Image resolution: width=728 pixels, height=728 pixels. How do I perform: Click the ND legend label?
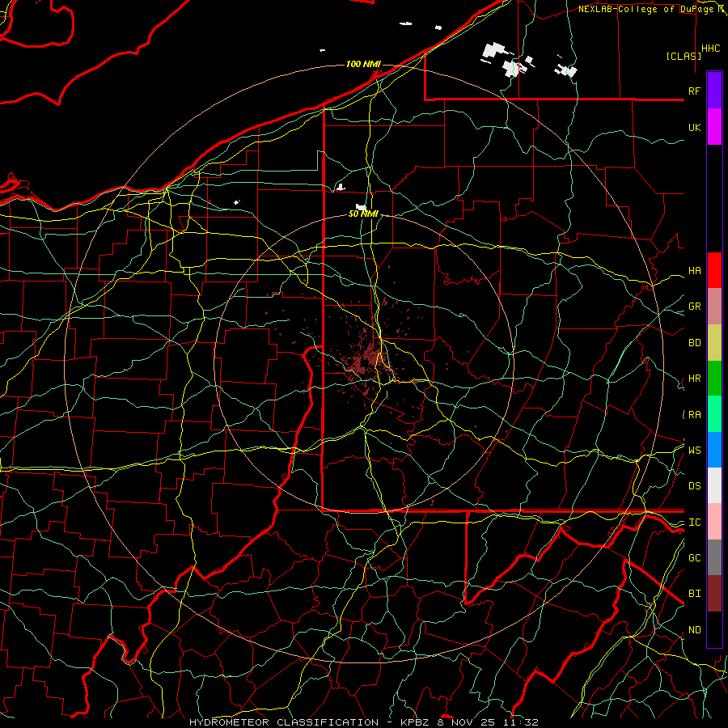(x=695, y=630)
